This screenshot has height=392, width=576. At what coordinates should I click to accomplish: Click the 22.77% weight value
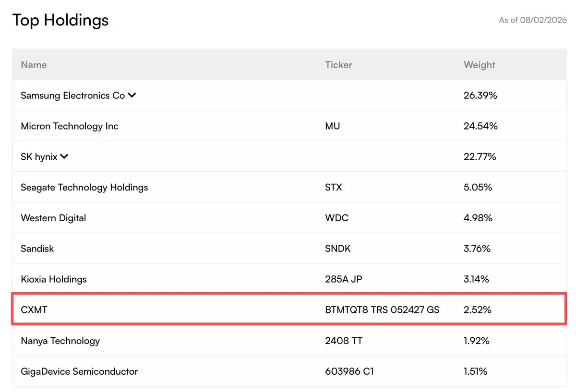(480, 157)
